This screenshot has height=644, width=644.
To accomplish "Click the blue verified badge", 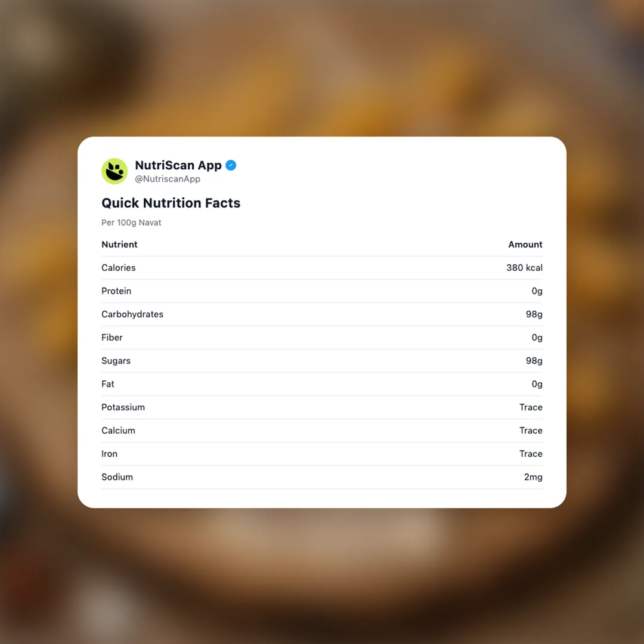I will [x=231, y=165].
